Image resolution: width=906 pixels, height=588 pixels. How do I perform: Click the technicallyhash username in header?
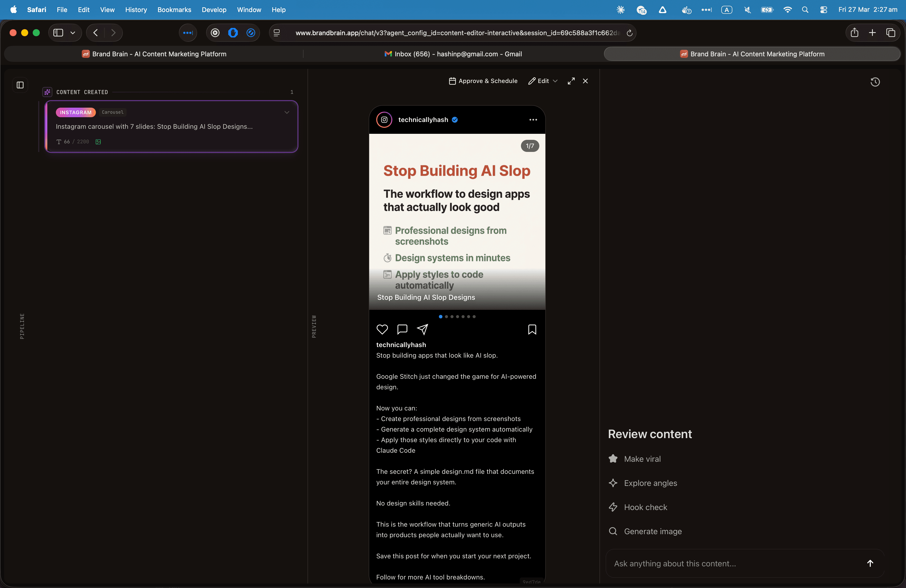(x=423, y=120)
